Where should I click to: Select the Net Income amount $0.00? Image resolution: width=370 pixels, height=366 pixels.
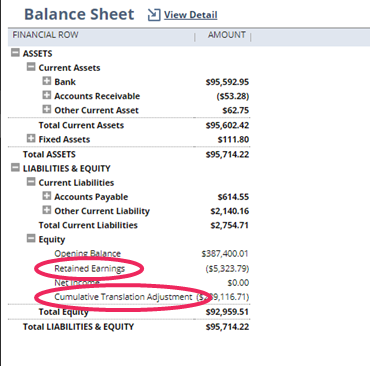tap(238, 283)
